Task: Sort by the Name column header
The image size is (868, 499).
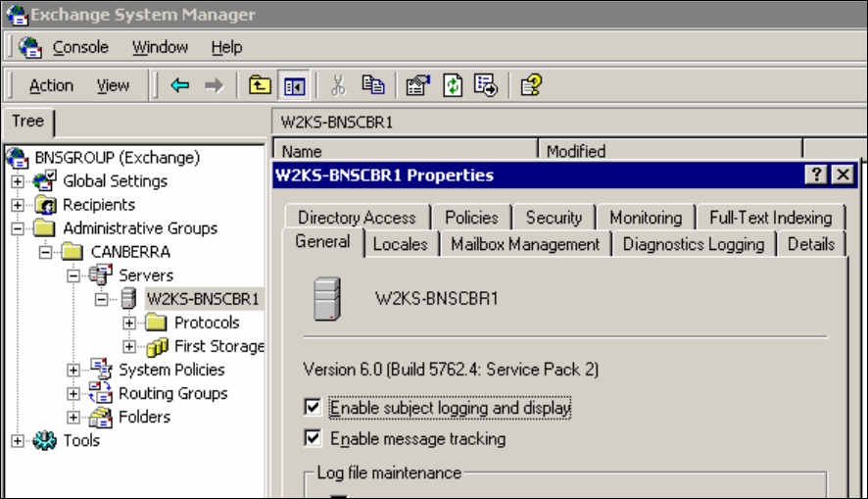Action: click(x=406, y=151)
